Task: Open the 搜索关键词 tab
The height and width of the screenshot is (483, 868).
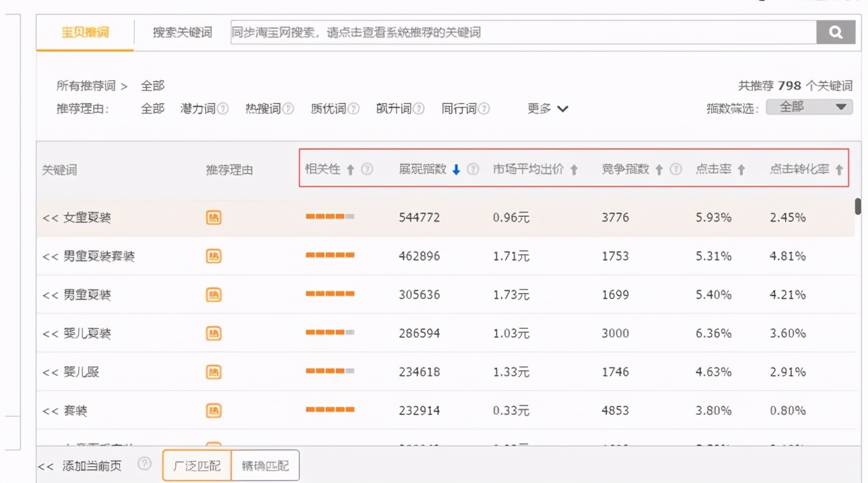Action: click(182, 32)
